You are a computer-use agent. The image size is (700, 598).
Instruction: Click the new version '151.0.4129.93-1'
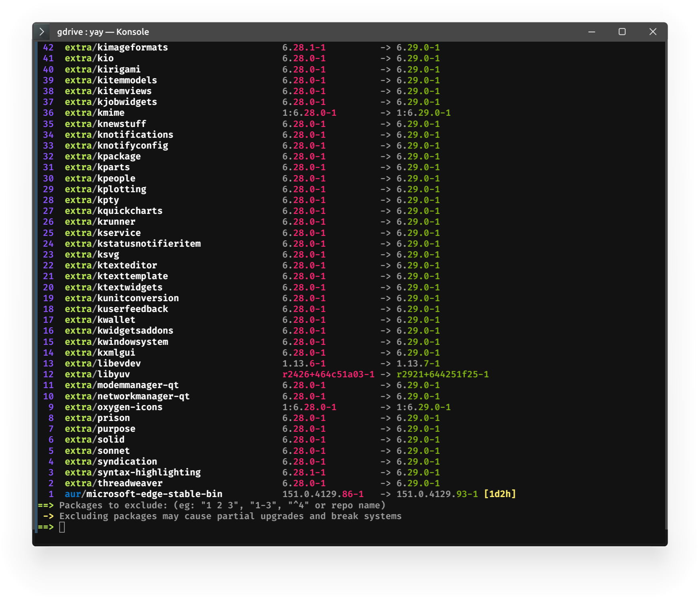point(437,494)
